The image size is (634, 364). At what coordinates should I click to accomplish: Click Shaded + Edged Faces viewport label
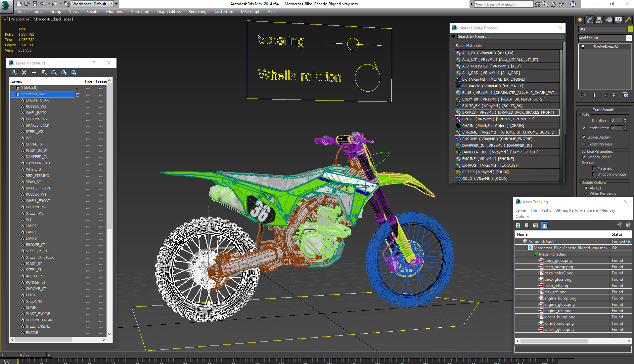click(x=53, y=19)
